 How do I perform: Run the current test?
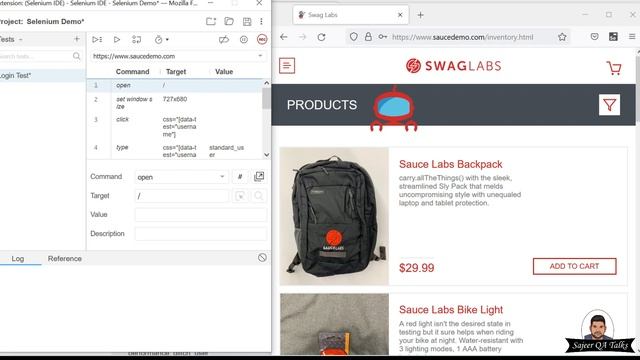point(117,40)
